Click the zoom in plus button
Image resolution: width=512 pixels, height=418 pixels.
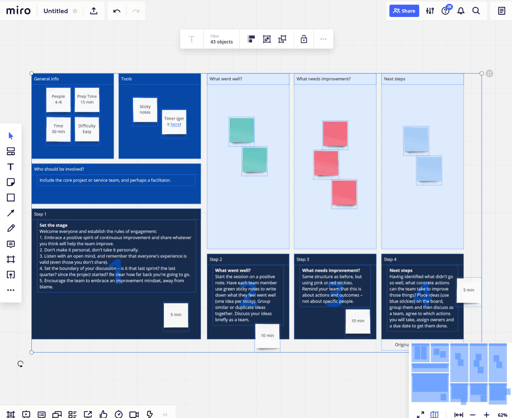click(486, 415)
